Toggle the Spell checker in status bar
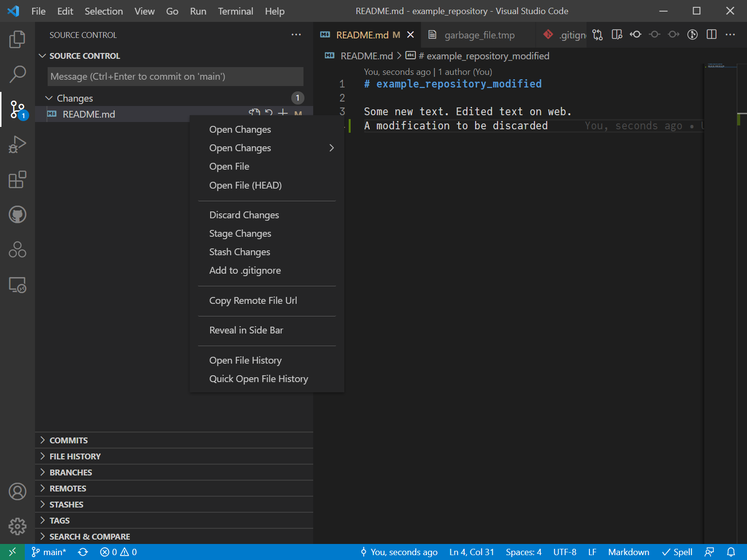This screenshot has width=747, height=560. pos(677,552)
